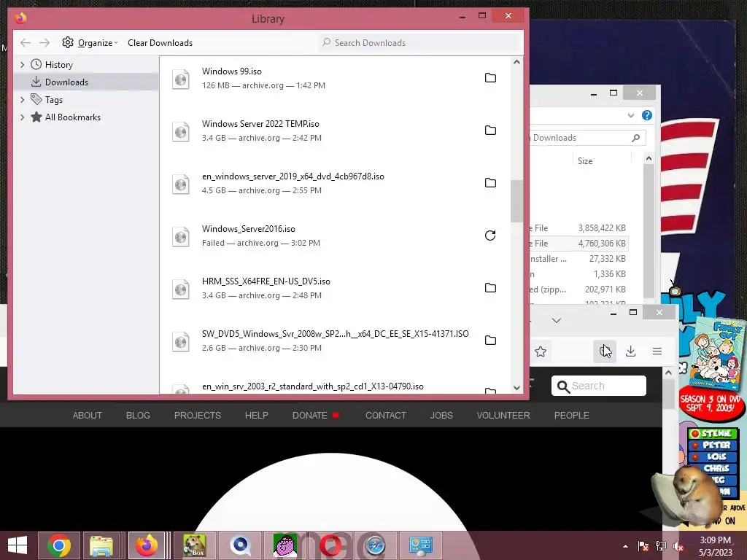Open the VOLUNTEER link
Viewport: 747px width, 560px height.
click(x=503, y=415)
